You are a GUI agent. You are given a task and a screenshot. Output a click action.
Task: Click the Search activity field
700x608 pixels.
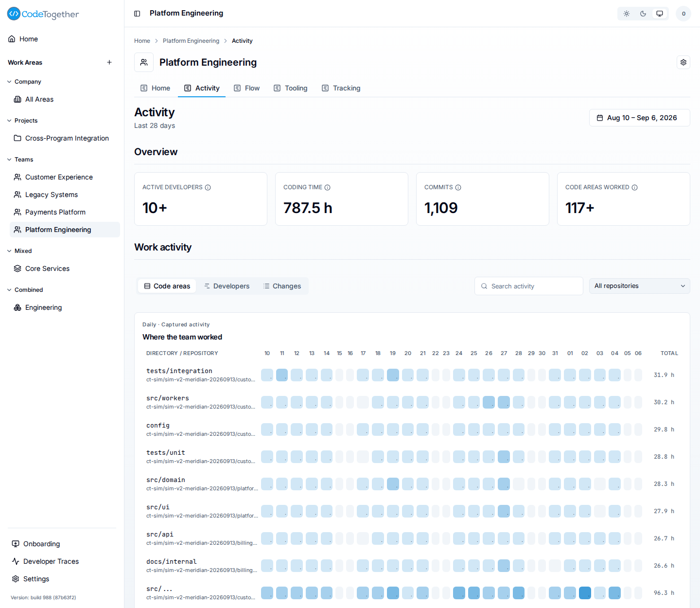pos(529,286)
